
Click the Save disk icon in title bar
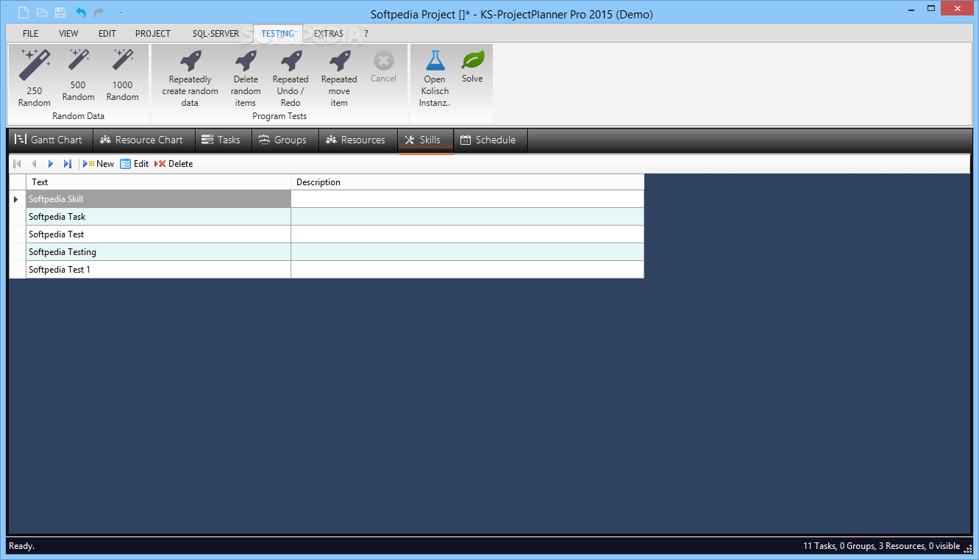(60, 12)
